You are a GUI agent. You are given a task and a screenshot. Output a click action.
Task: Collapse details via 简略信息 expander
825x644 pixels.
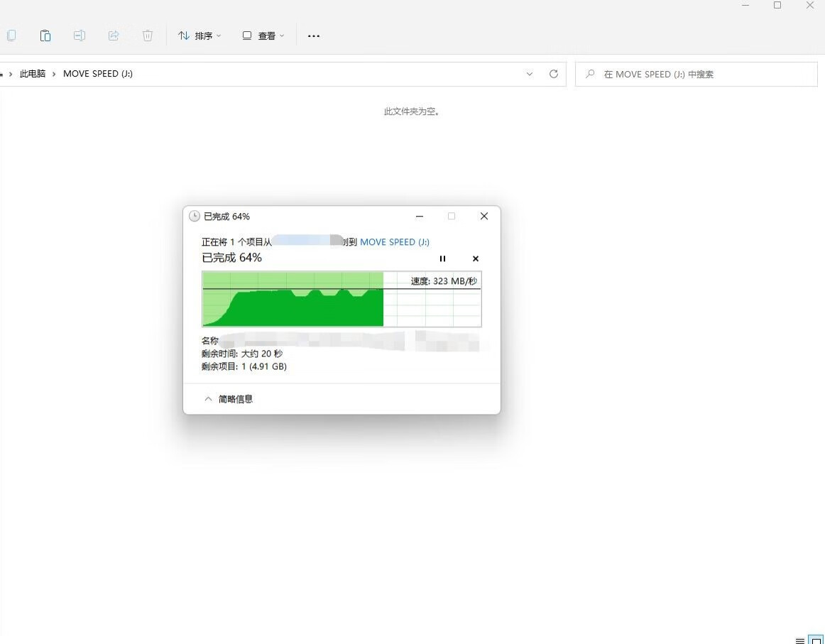coord(229,399)
